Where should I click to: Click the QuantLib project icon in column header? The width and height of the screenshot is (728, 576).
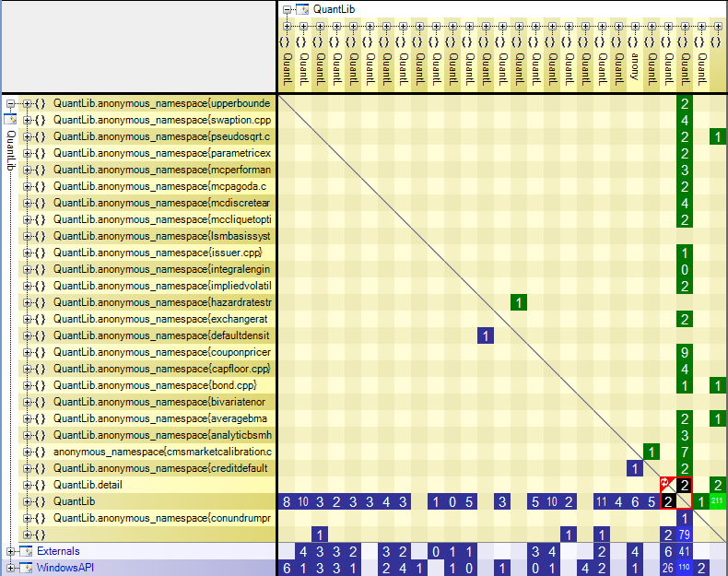[x=302, y=9]
